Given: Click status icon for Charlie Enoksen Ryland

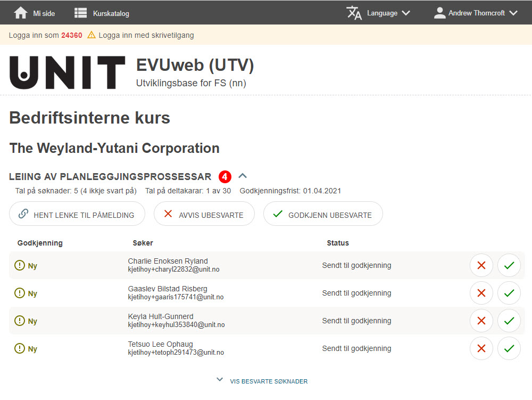Looking at the screenshot, I should click(x=20, y=265).
